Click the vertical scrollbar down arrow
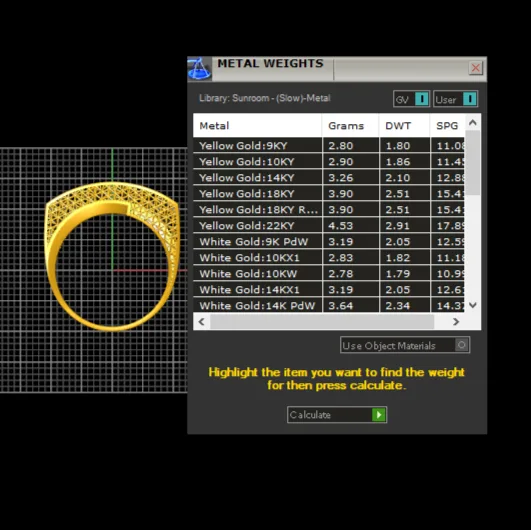Viewport: 531px width, 530px height. pyautogui.click(x=473, y=305)
